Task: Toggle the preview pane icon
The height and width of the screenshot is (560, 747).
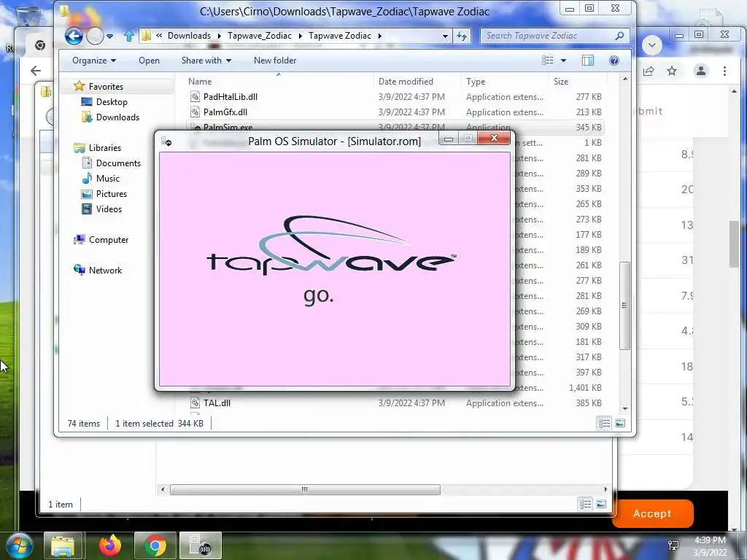Action: pos(588,61)
